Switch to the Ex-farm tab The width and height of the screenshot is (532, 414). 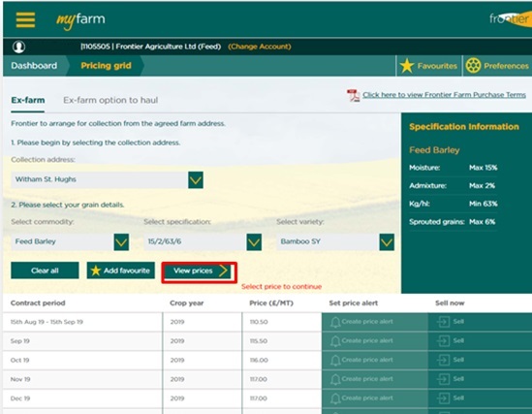(x=28, y=100)
